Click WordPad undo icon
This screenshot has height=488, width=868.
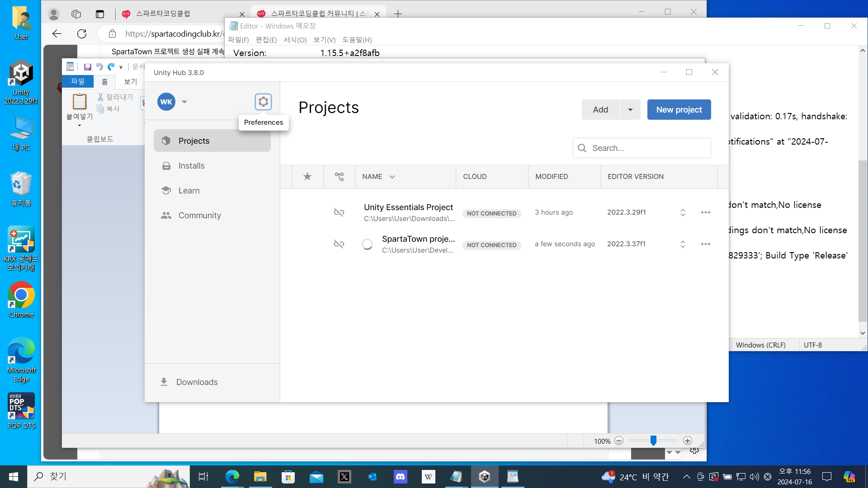click(99, 67)
